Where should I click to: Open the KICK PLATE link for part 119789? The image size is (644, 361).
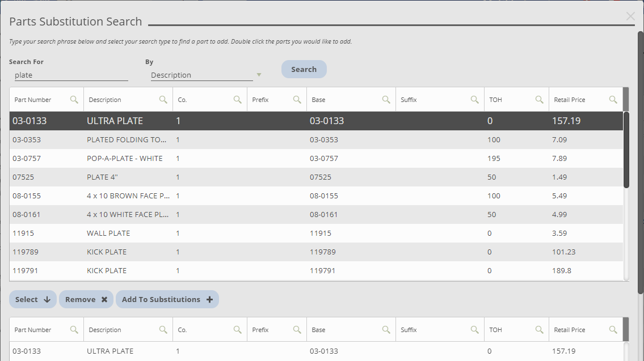coord(108,252)
